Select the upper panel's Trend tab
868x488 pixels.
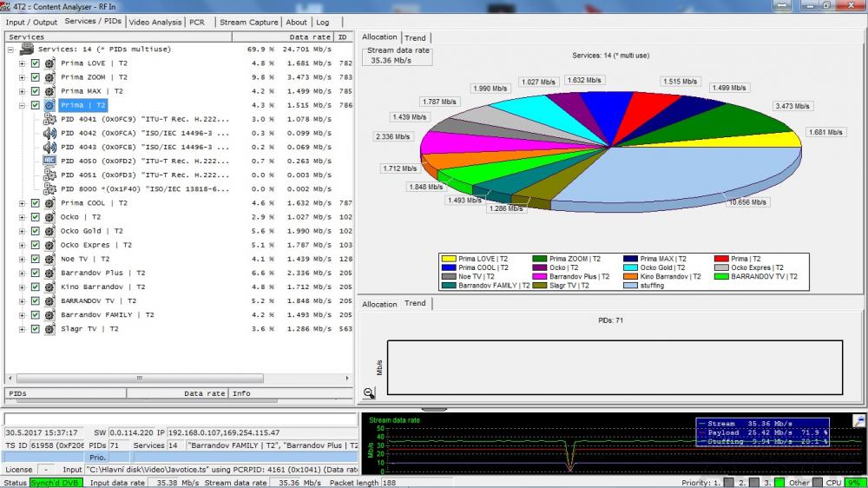click(415, 37)
